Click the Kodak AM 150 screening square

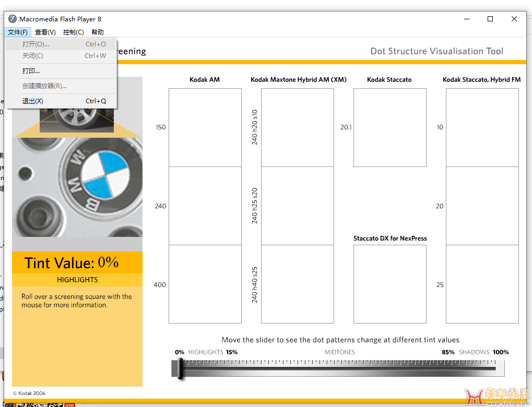pos(205,127)
